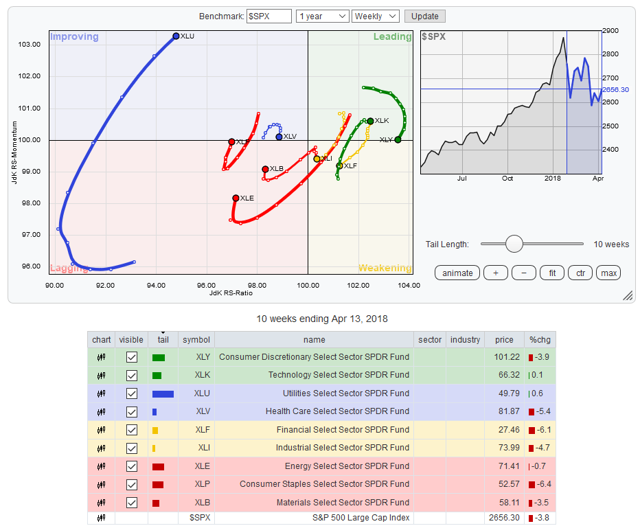This screenshot has width=640, height=526.
Task: Click the XLB point on the graph
Action: pos(265,169)
